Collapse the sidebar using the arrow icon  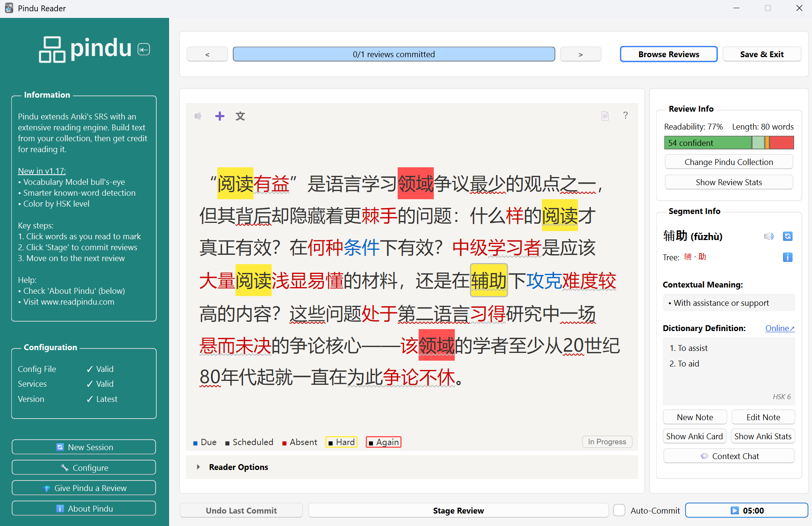pyautogui.click(x=144, y=49)
